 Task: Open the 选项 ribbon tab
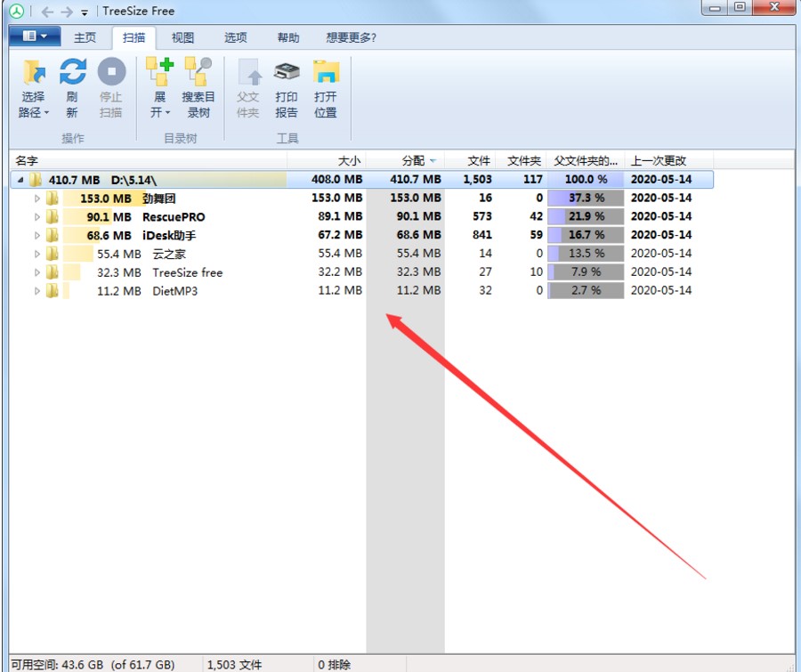tap(236, 37)
